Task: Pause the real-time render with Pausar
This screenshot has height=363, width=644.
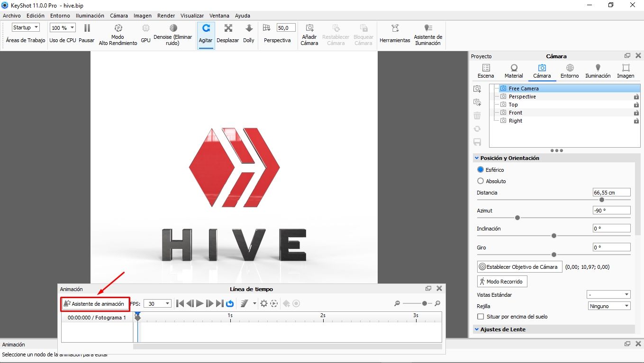Action: pos(87,34)
